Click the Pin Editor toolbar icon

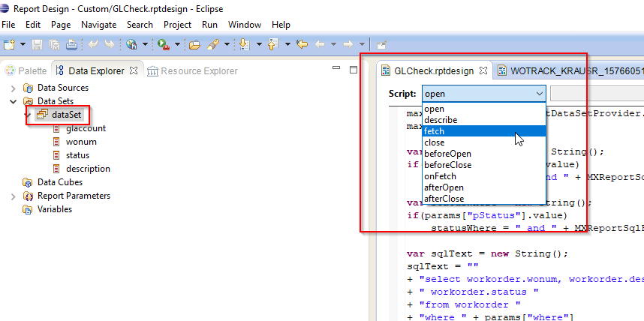tap(381, 45)
